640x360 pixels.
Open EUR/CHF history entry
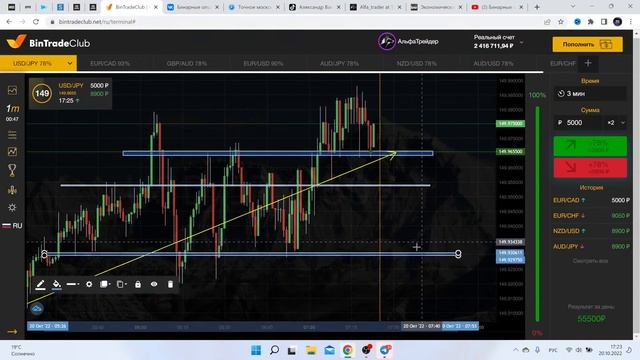[591, 216]
